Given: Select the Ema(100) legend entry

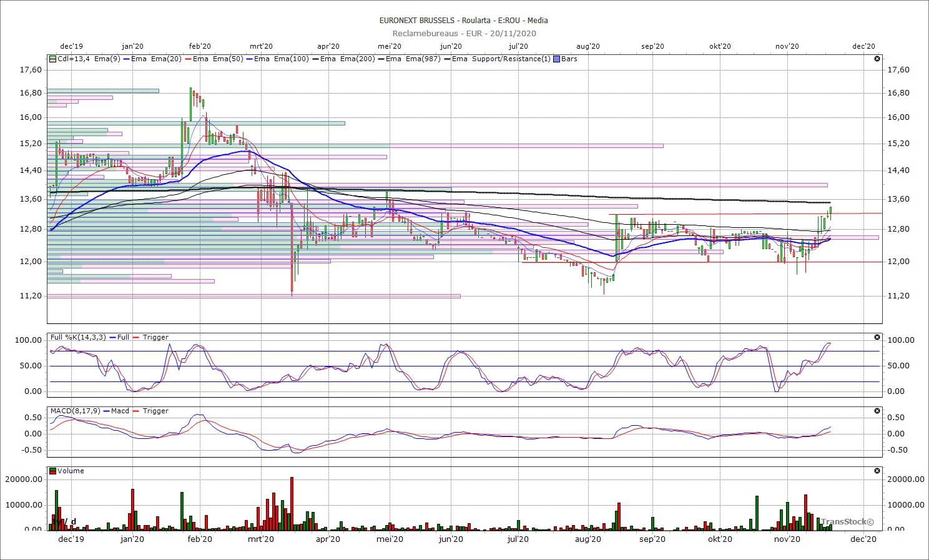Looking at the screenshot, I should coord(292,59).
